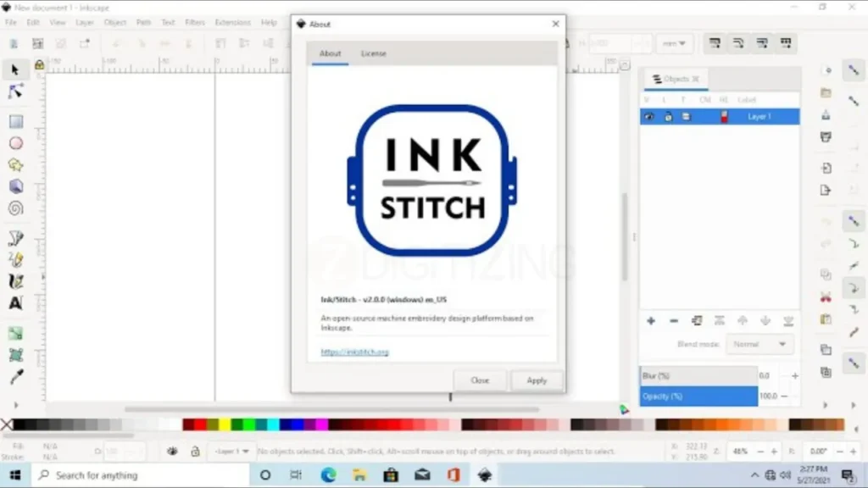Image resolution: width=868 pixels, height=488 pixels.
Task: Open the inkstitch.org link
Action: click(356, 351)
